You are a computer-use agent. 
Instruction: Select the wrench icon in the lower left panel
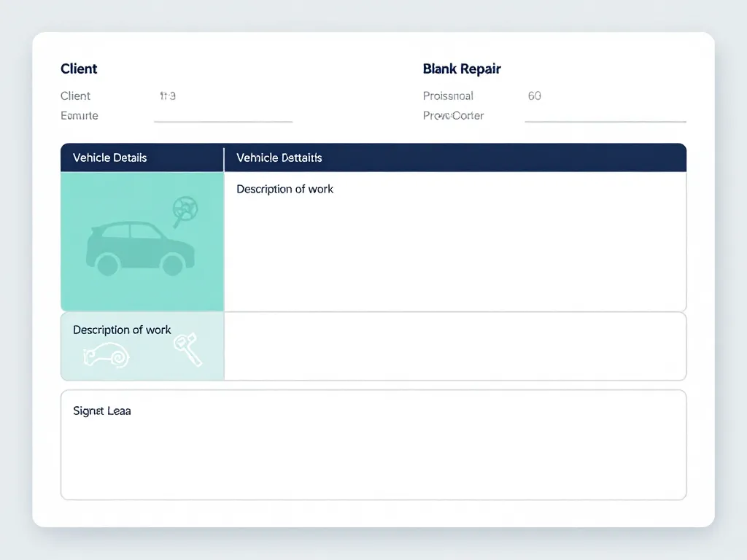187,350
